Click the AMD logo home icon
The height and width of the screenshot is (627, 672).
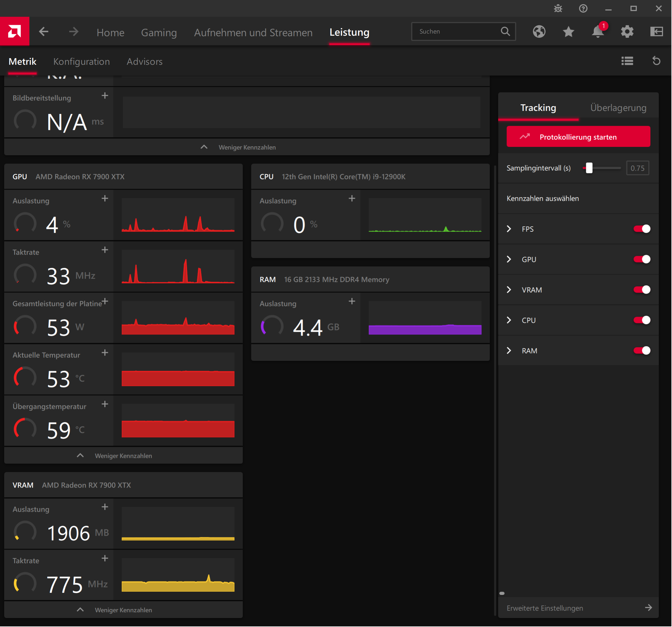point(14,31)
